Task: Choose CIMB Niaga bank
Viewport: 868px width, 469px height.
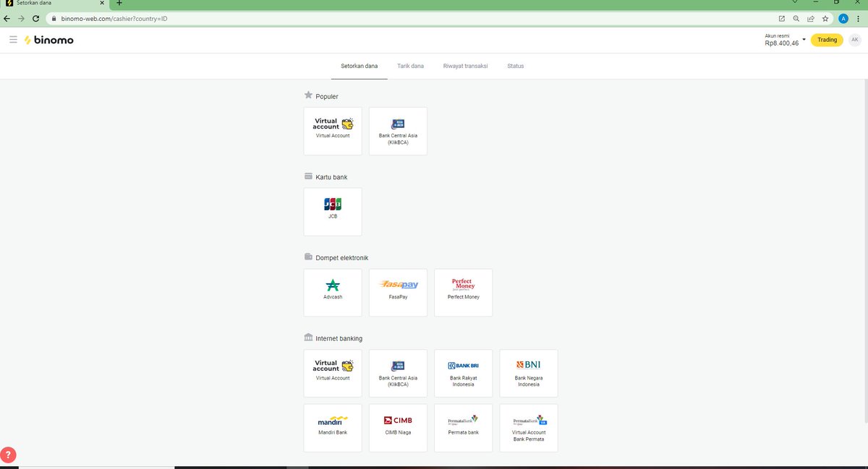Action: pyautogui.click(x=398, y=428)
